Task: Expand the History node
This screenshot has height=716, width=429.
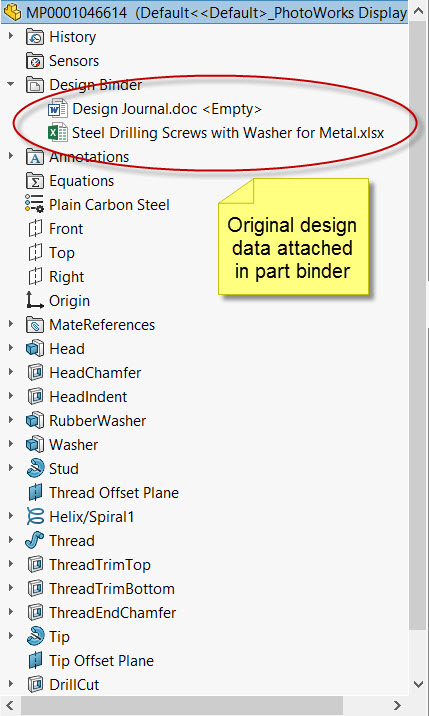Action: tap(11, 37)
